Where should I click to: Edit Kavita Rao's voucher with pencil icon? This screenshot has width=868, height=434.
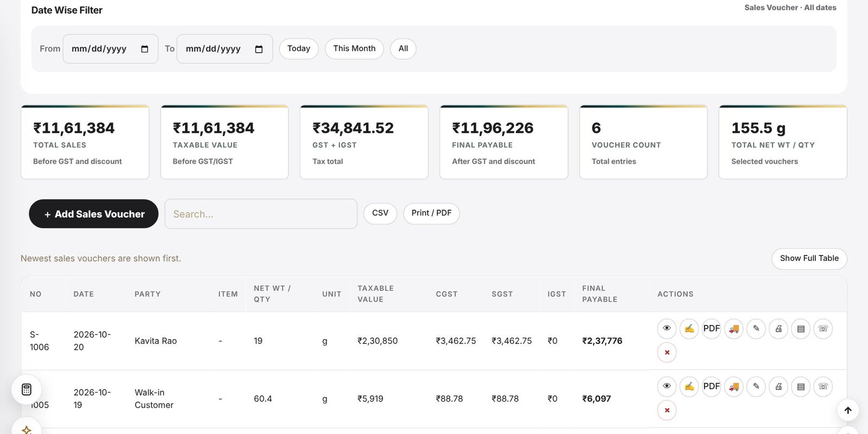tap(756, 329)
